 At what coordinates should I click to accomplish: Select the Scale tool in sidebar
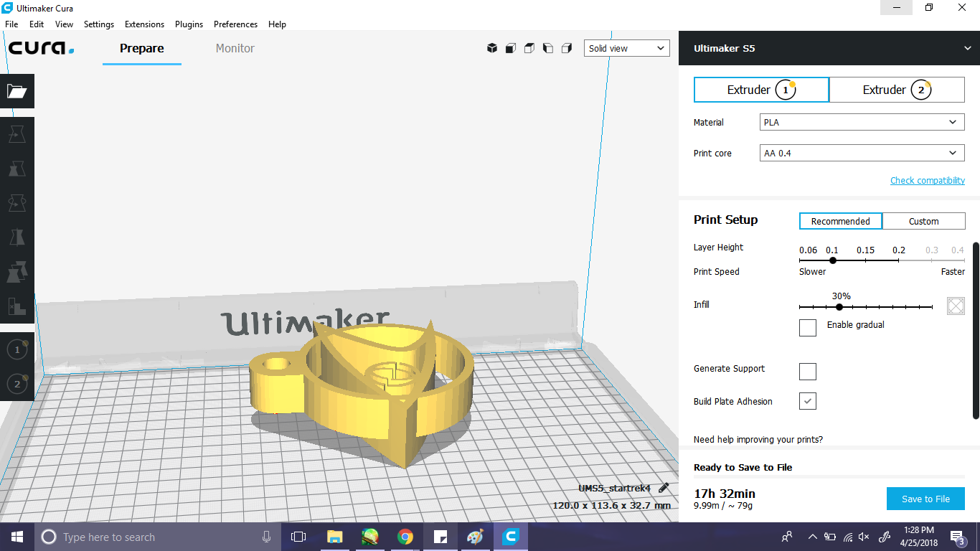pyautogui.click(x=17, y=169)
